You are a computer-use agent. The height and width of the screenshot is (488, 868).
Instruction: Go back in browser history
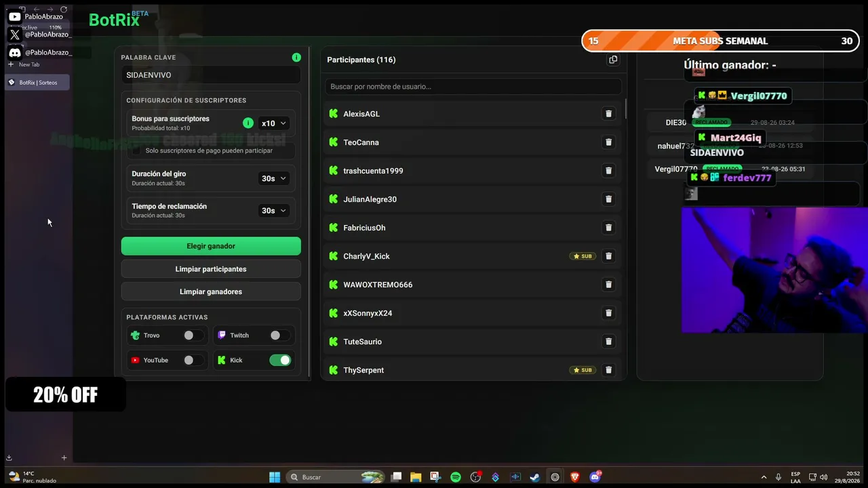pos(37,9)
